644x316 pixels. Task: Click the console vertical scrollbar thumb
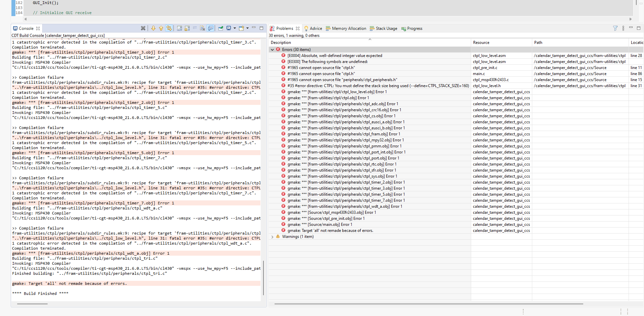[x=263, y=278]
